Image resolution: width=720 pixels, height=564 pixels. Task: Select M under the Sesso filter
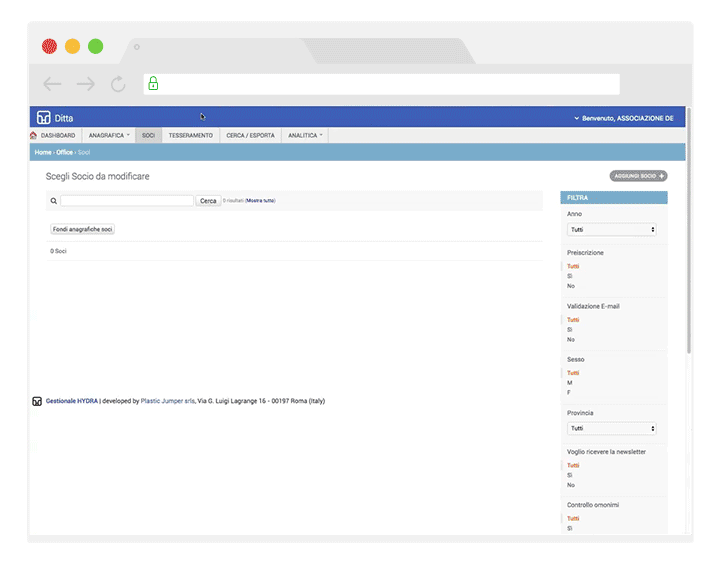tap(570, 383)
